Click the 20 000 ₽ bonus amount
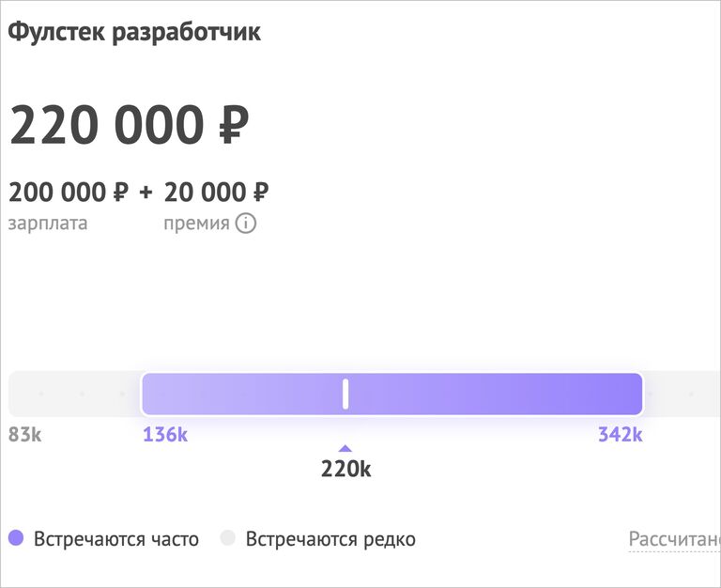This screenshot has width=721, height=588. pos(217,192)
